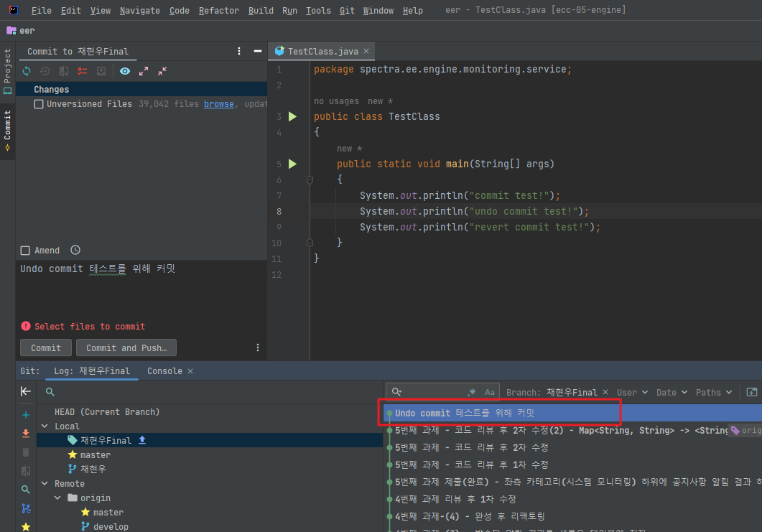Click the Commit and Push button
Screen dimensions: 762x532
pos(126,347)
